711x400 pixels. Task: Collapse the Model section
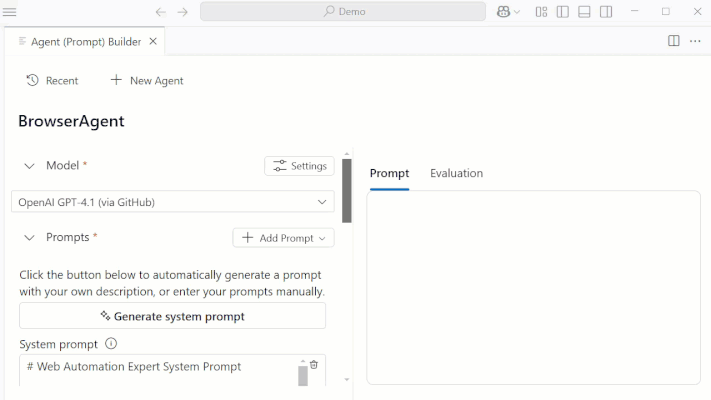click(x=29, y=166)
